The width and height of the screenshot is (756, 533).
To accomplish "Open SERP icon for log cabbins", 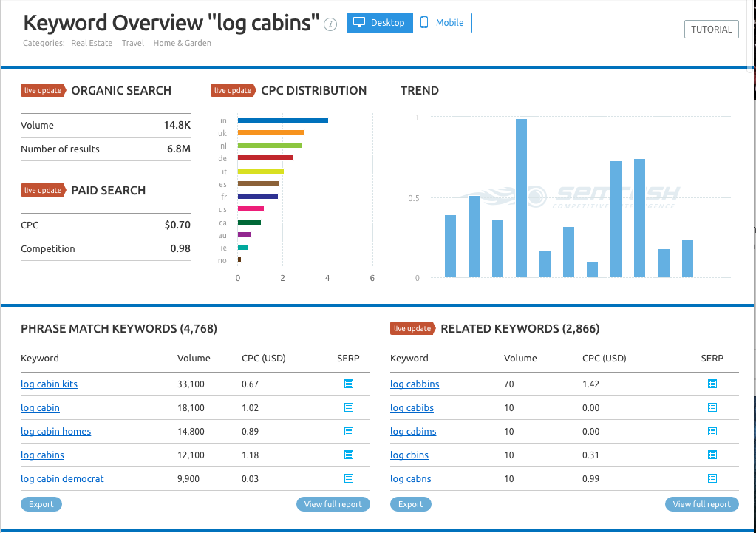I will coord(712,384).
